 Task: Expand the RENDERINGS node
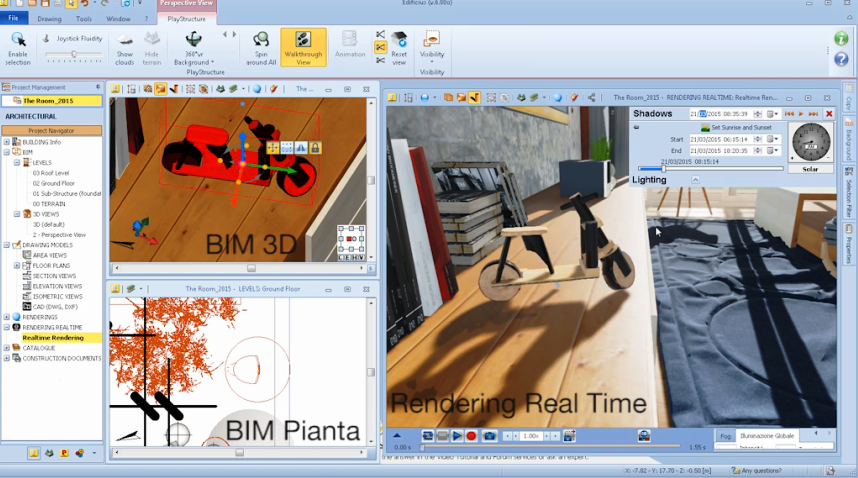point(7,317)
